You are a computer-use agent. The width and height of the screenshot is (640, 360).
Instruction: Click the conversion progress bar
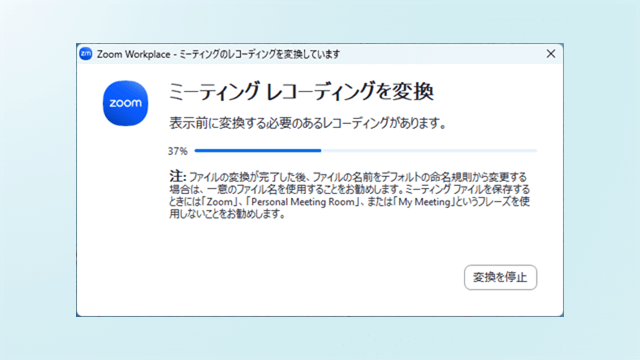(365, 151)
